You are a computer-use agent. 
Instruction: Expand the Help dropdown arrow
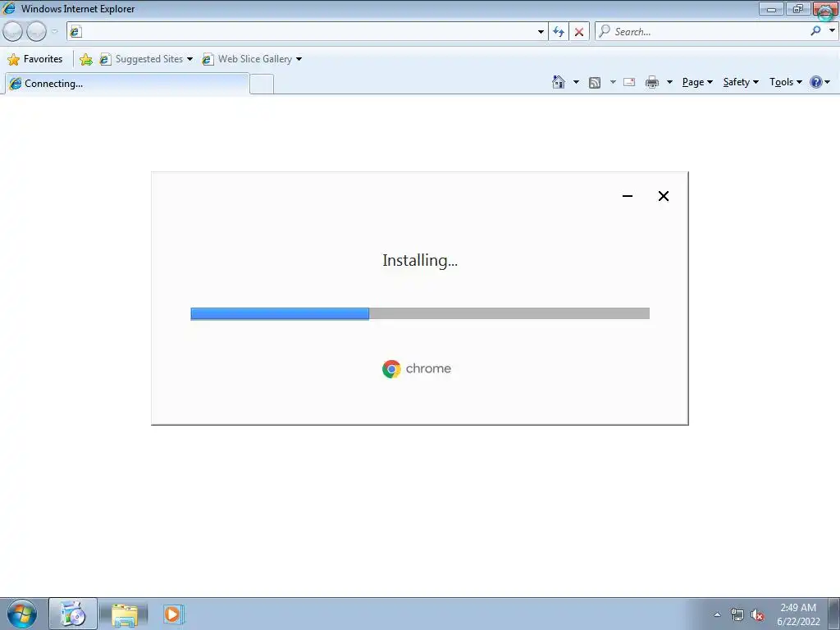click(828, 82)
